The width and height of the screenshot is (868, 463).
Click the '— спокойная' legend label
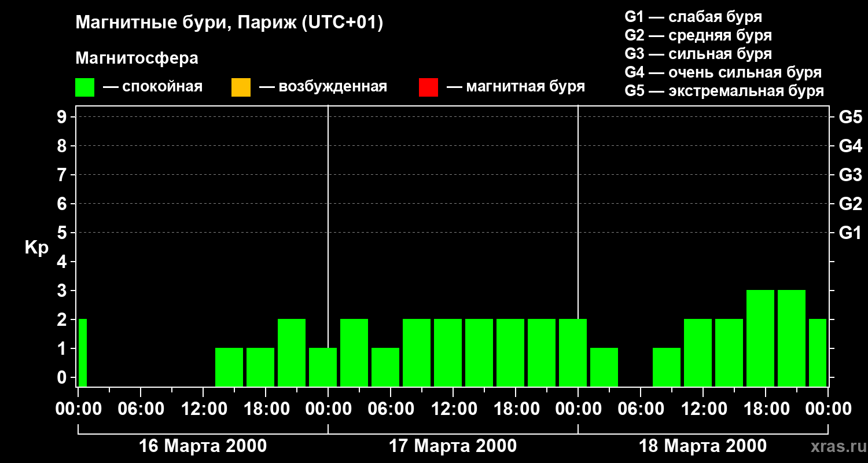pos(153,87)
